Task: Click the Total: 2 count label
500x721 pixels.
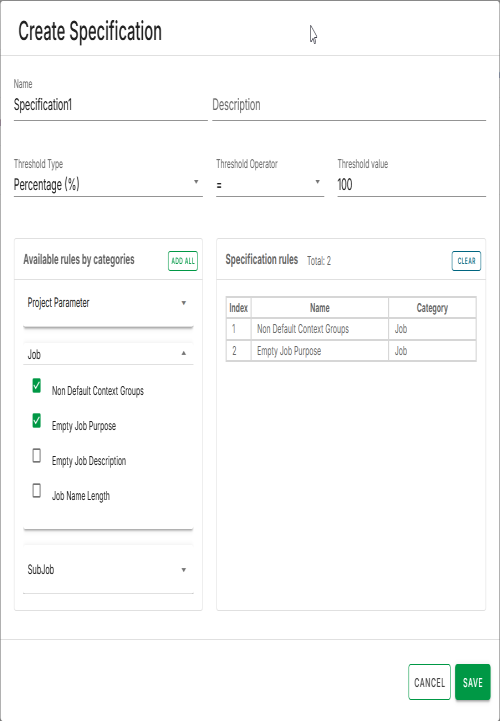Action: click(319, 261)
